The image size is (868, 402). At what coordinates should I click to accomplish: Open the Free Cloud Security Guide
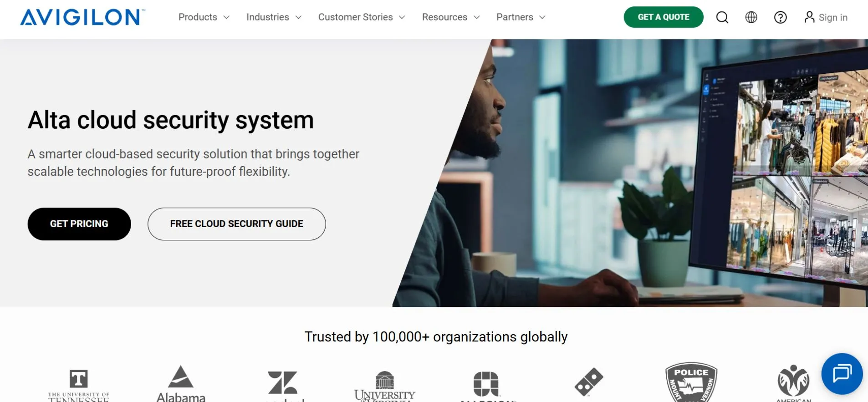coord(237,224)
